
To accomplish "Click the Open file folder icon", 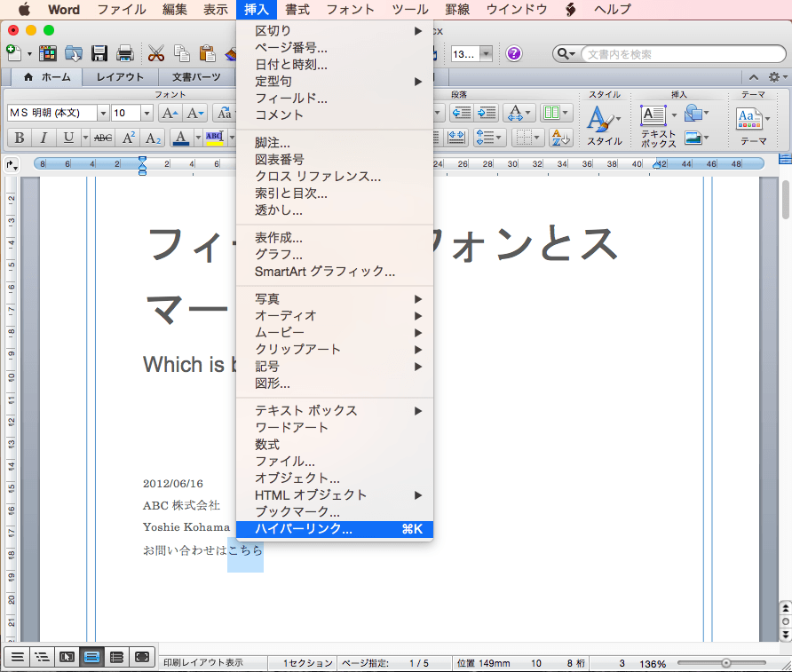I will coord(74,53).
